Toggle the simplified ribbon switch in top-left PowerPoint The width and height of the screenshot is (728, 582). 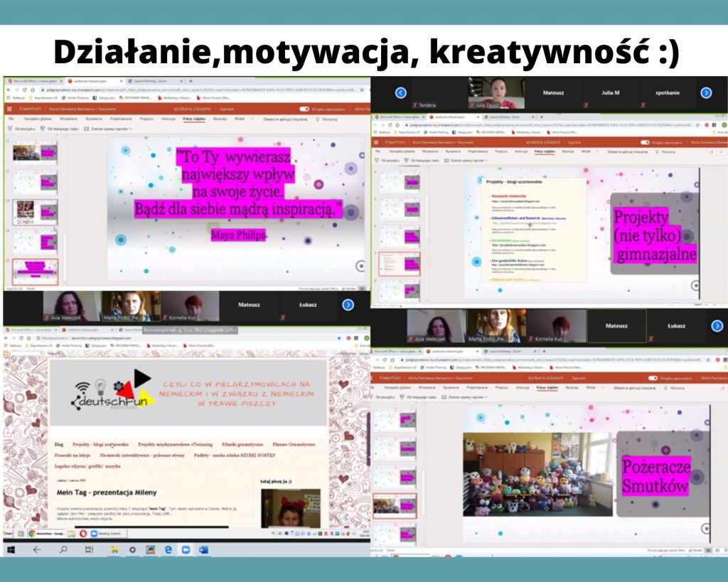coord(304,109)
